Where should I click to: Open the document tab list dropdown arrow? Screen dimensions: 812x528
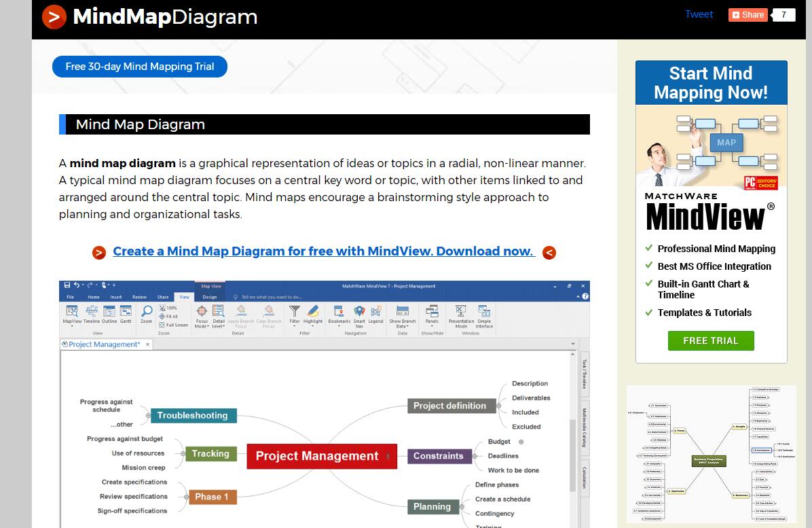(573, 344)
